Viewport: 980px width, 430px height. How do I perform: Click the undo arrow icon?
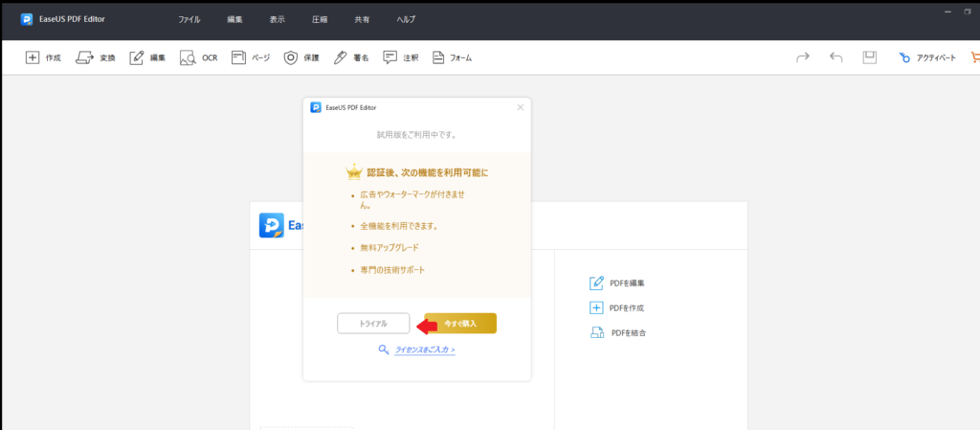click(x=836, y=57)
